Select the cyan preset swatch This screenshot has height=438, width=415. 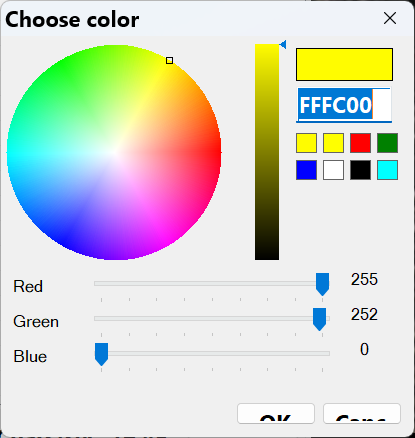(387, 170)
